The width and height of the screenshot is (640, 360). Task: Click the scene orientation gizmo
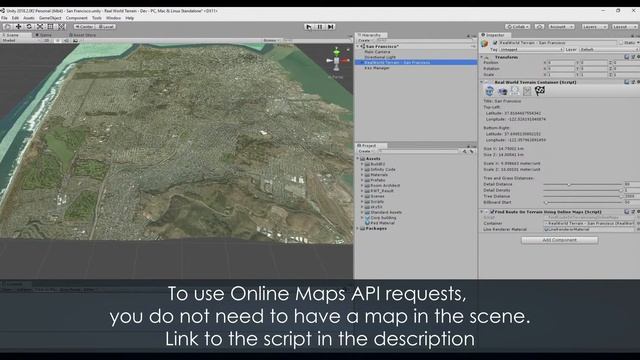coord(337,60)
